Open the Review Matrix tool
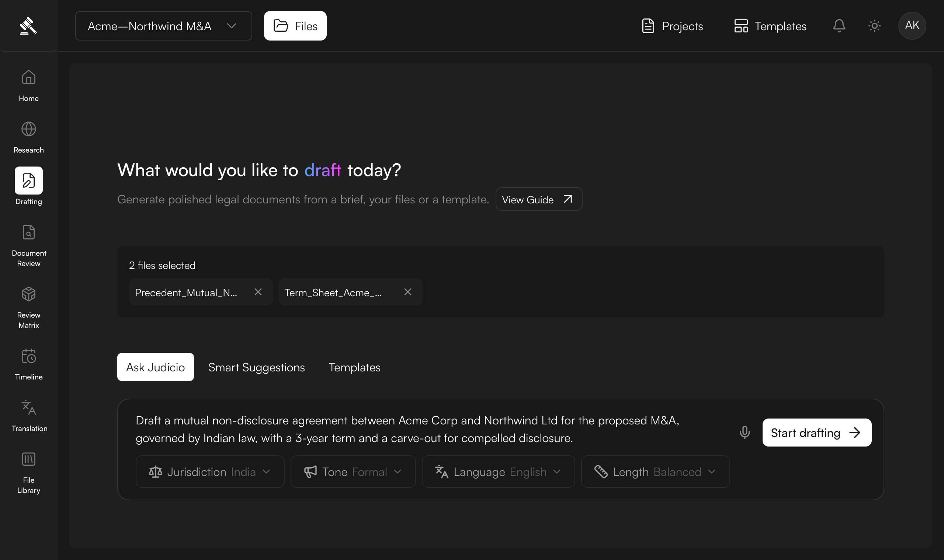This screenshot has width=944, height=560. pyautogui.click(x=29, y=308)
